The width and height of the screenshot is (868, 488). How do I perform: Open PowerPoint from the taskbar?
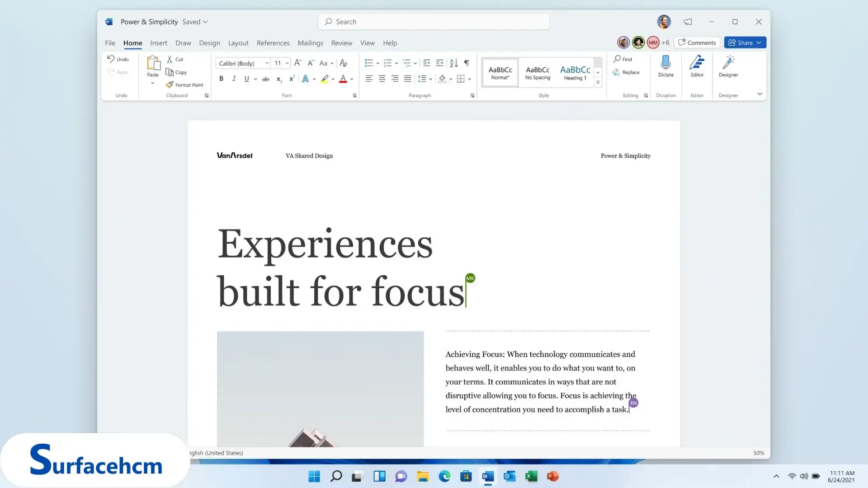pos(553,476)
